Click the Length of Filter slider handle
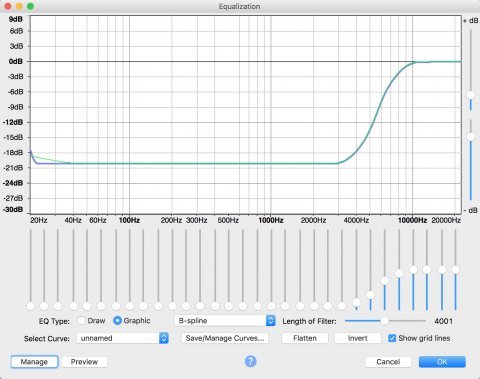This screenshot has width=480, height=379. [384, 321]
